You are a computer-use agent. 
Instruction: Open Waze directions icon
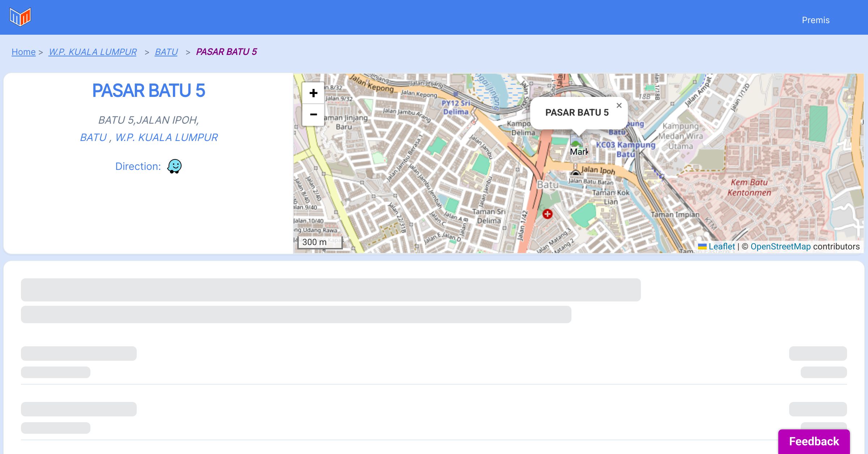point(174,167)
